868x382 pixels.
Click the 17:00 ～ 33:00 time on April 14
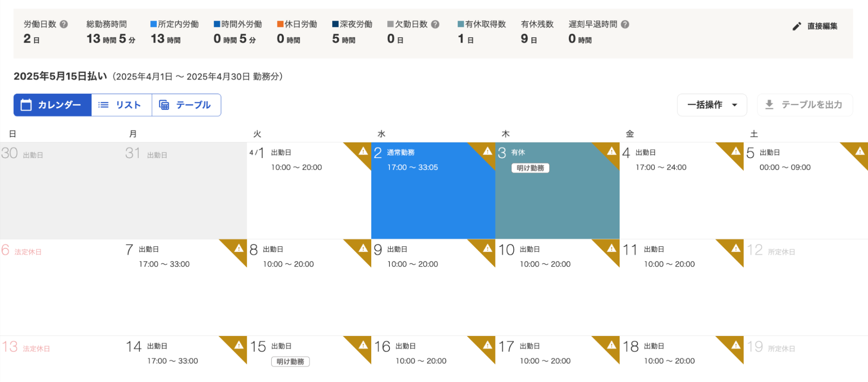(x=172, y=361)
